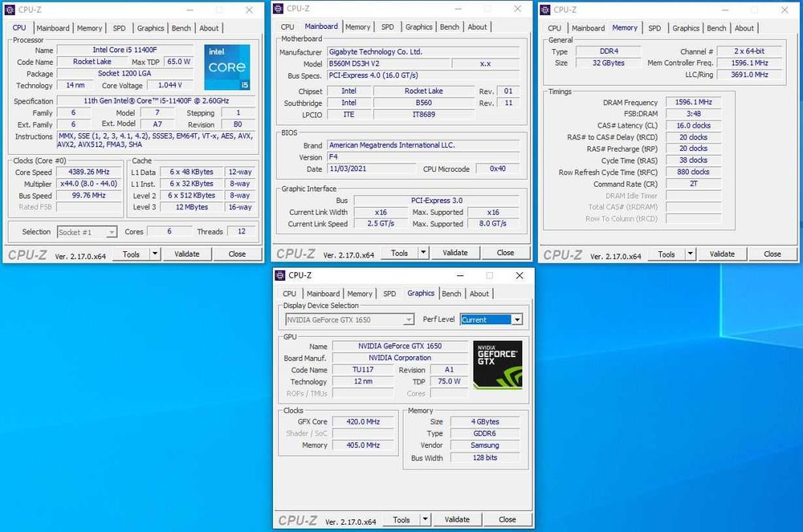The width and height of the screenshot is (803, 532).
Task: Click the Tools button in the Graphics window
Action: pyautogui.click(x=401, y=519)
